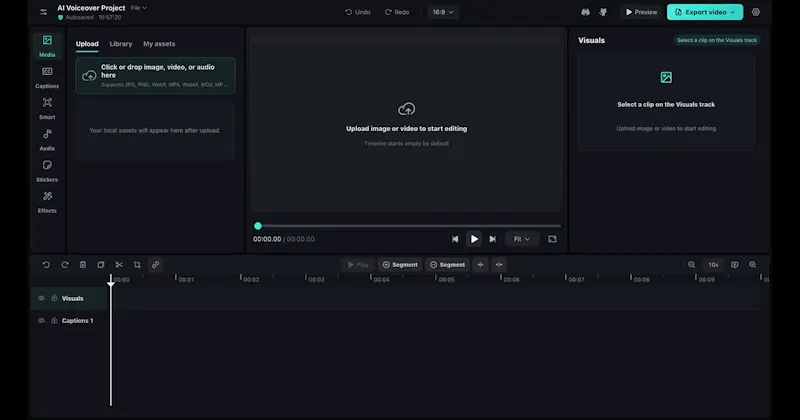The width and height of the screenshot is (800, 420).
Task: Switch to the Upload tab
Action: click(87, 44)
